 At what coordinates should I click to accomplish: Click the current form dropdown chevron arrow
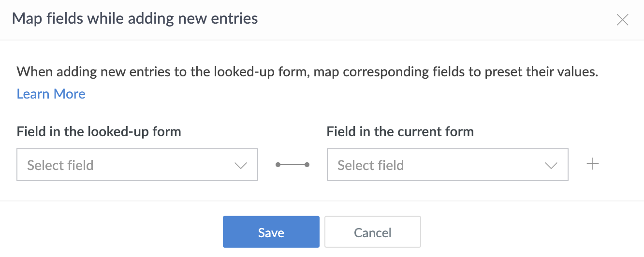click(x=551, y=165)
